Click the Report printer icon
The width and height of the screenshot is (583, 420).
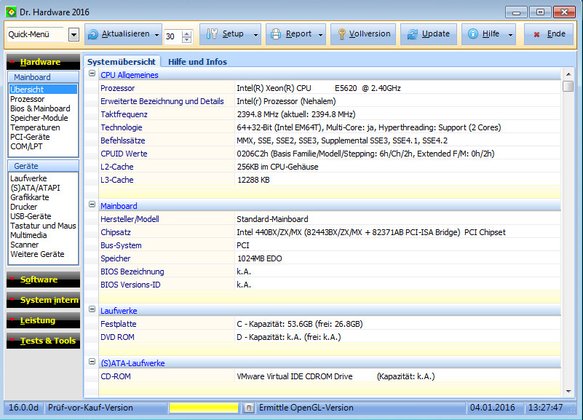[x=276, y=34]
